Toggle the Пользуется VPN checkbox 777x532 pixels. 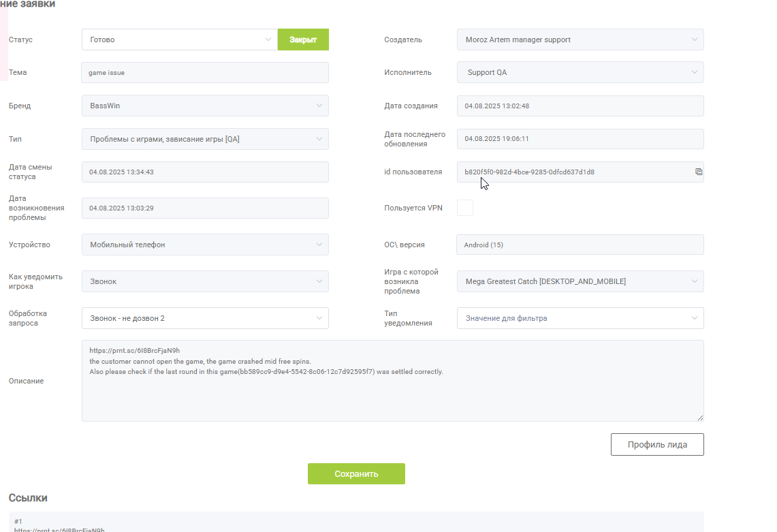pyautogui.click(x=465, y=208)
